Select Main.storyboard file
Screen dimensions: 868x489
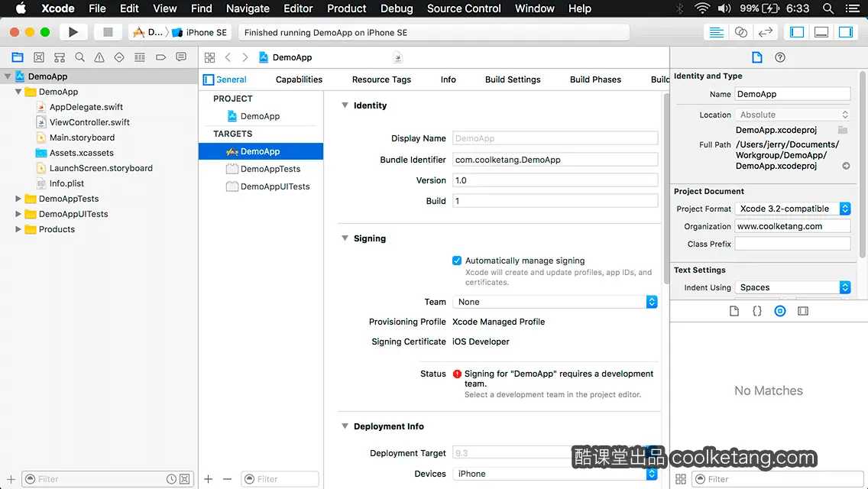[x=82, y=138]
